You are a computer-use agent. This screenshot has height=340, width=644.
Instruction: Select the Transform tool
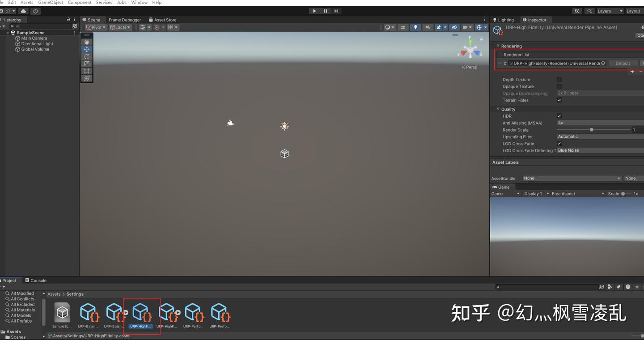(x=87, y=78)
